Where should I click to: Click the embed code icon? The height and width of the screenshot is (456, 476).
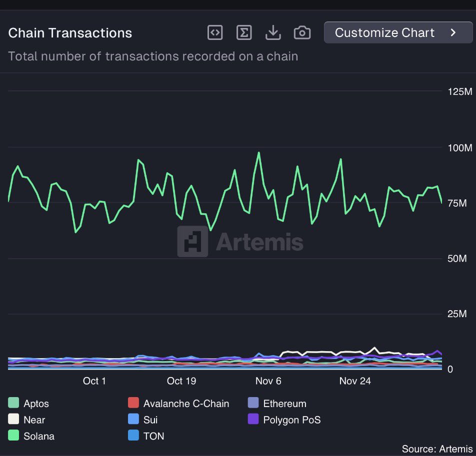[x=215, y=33]
